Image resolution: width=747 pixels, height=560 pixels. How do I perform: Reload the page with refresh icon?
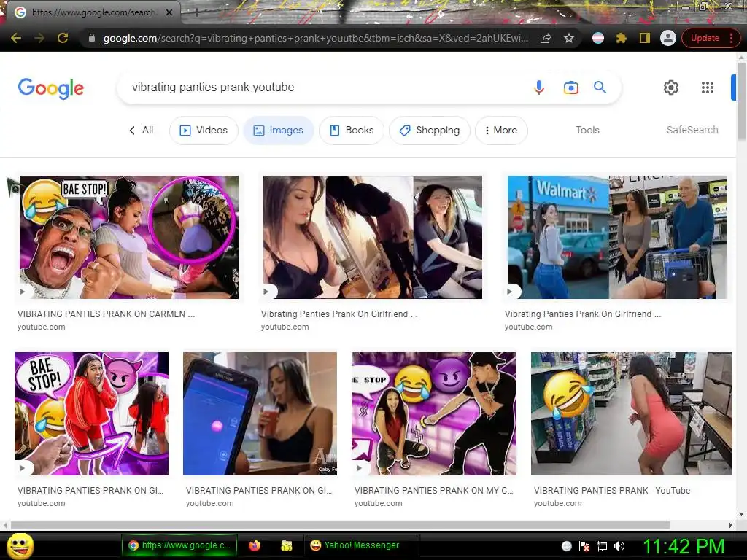63,38
